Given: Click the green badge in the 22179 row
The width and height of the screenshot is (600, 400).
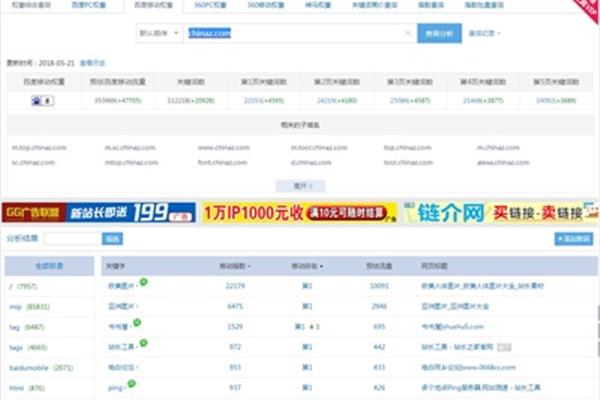Looking at the screenshot, I should pyautogui.click(x=143, y=282).
